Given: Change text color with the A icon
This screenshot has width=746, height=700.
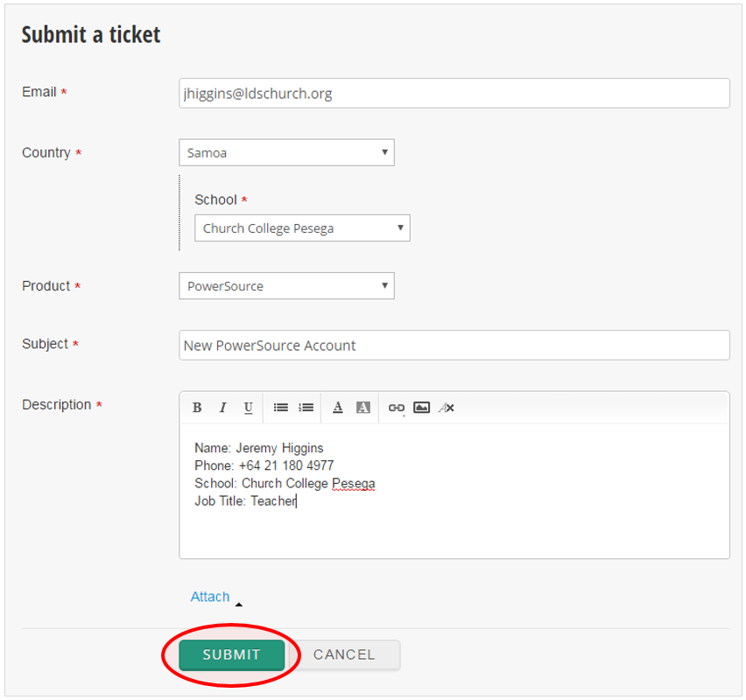Looking at the screenshot, I should (x=338, y=408).
